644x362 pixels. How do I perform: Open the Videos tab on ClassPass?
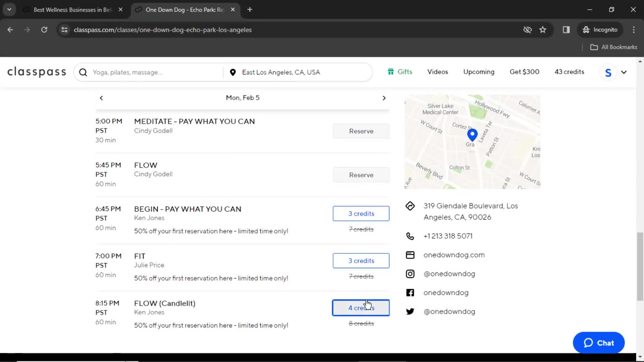[438, 72]
